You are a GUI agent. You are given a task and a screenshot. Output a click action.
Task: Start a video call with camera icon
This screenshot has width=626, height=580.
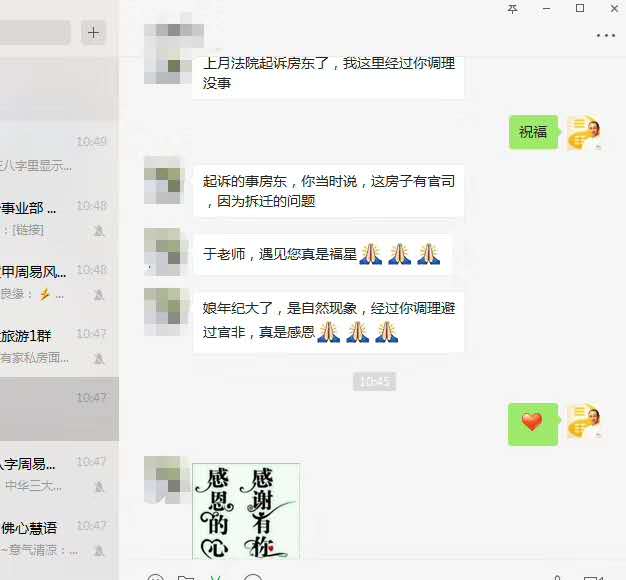pyautogui.click(x=594, y=577)
